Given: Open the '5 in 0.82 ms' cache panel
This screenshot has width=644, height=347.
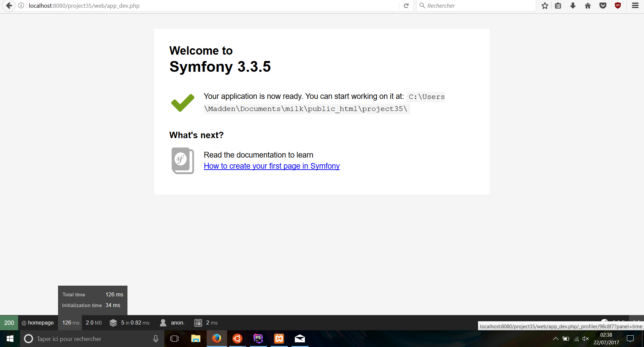Looking at the screenshot, I should pyautogui.click(x=135, y=323).
